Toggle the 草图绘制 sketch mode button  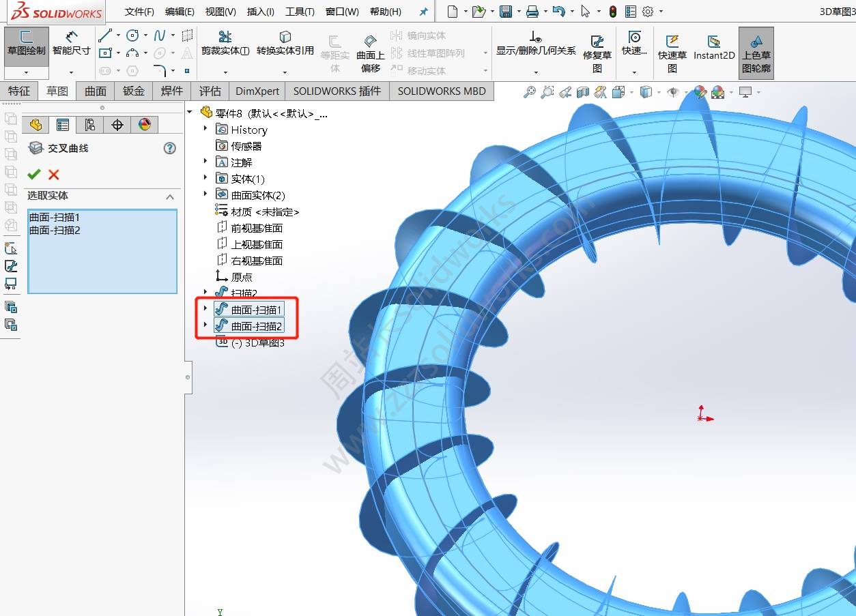click(x=27, y=43)
